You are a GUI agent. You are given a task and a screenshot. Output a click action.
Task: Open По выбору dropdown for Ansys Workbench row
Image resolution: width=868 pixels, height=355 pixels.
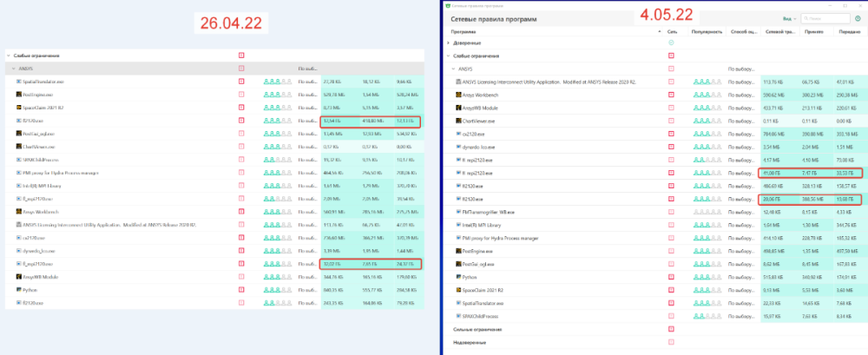(x=742, y=95)
